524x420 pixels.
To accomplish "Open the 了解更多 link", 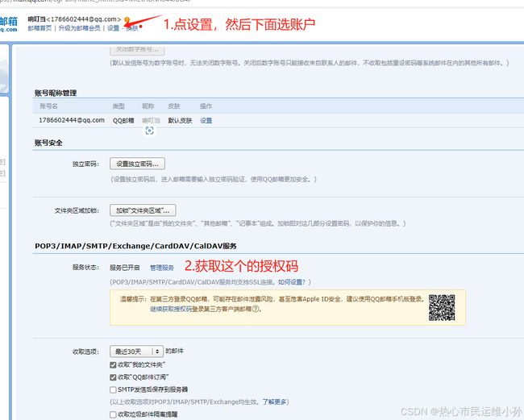I will pos(274,401).
